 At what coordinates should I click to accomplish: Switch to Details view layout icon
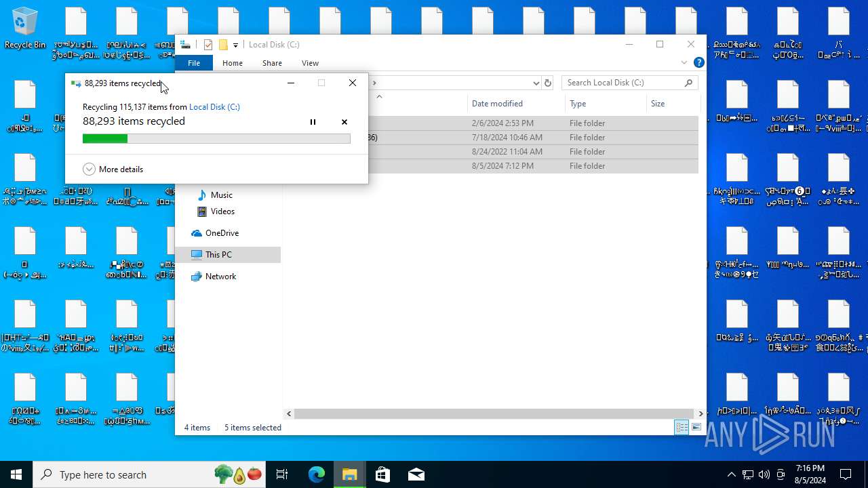coord(682,427)
